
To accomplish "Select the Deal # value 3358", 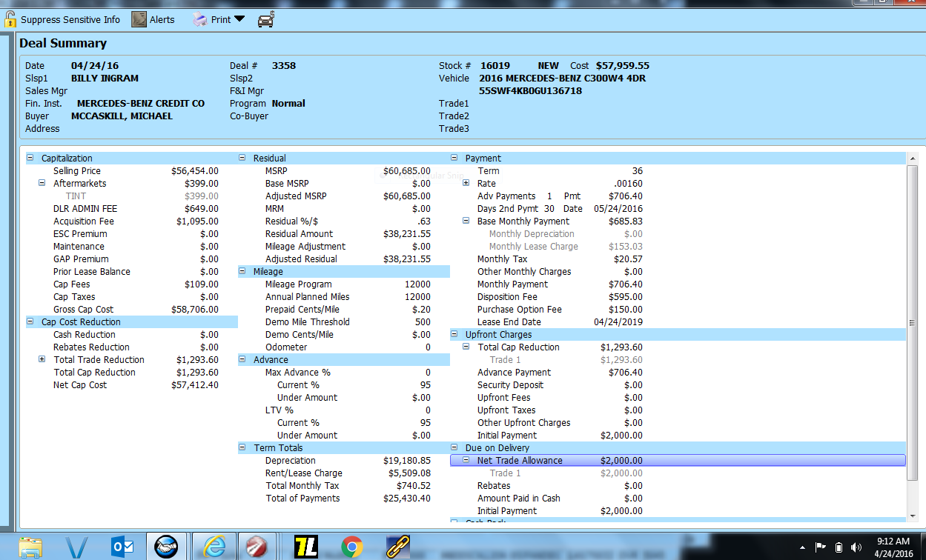I will coord(284,66).
